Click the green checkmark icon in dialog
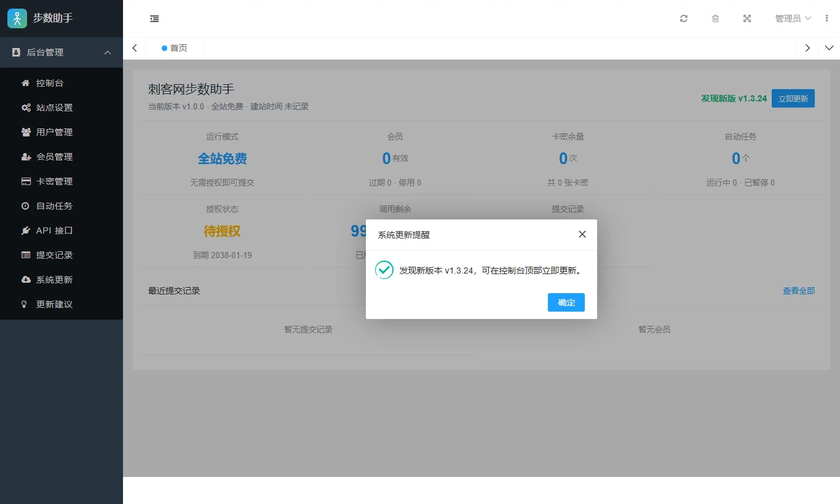The image size is (840, 504). (384, 270)
